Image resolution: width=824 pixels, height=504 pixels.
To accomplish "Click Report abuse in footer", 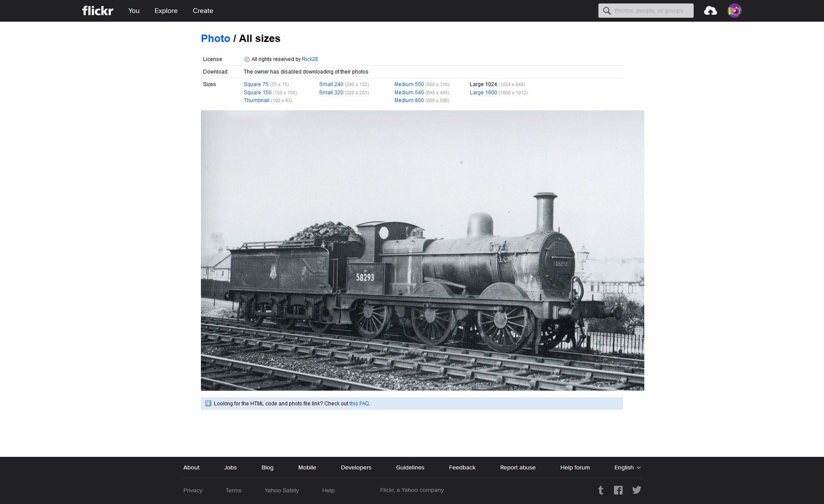I will (518, 468).
